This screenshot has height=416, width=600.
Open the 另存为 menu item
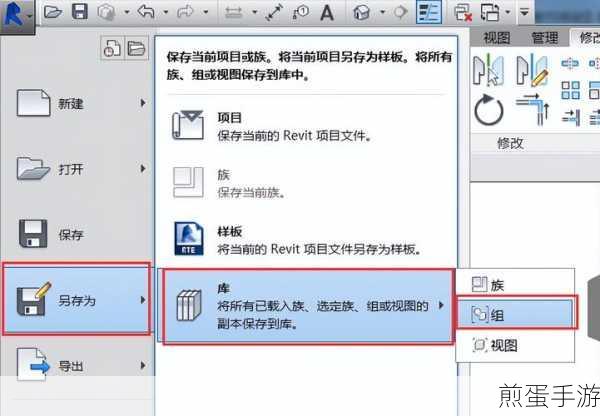click(77, 299)
